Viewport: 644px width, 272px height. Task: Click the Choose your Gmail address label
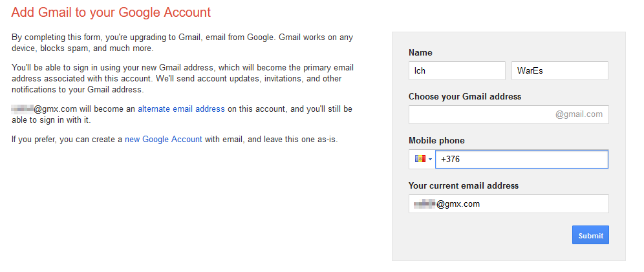(465, 96)
